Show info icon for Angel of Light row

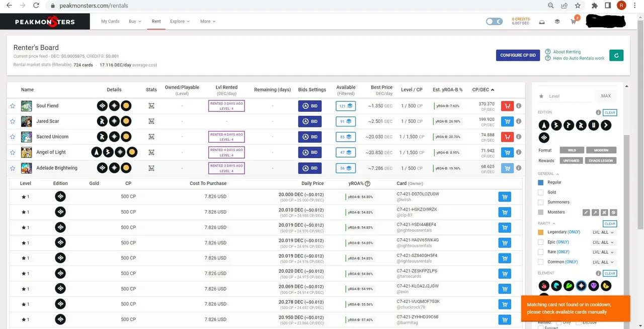[519, 153]
